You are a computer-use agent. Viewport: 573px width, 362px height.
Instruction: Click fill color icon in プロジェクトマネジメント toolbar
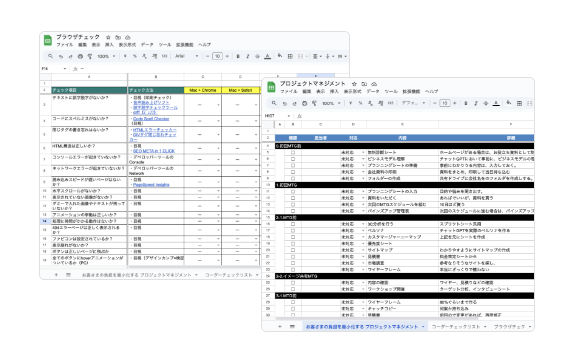click(509, 103)
